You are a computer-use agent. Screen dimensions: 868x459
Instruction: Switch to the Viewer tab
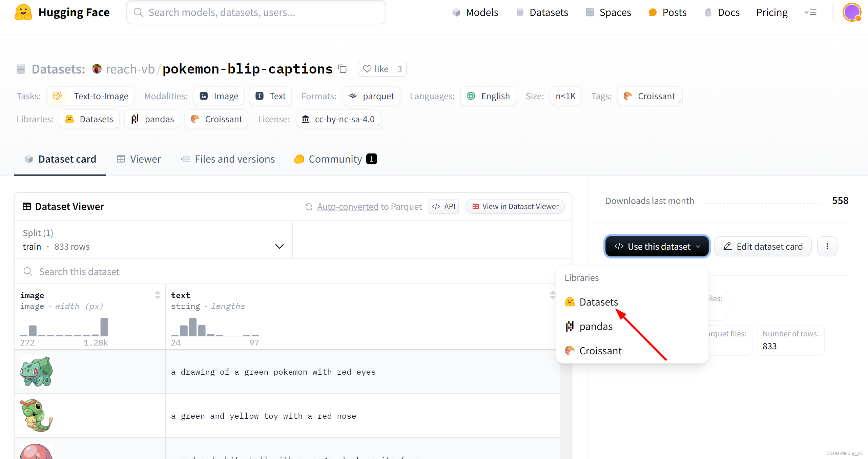click(x=139, y=159)
